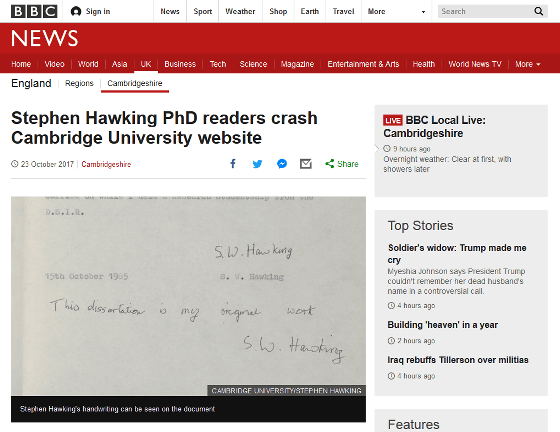Open the Regions sub-tab
560x432 pixels.
click(x=79, y=83)
